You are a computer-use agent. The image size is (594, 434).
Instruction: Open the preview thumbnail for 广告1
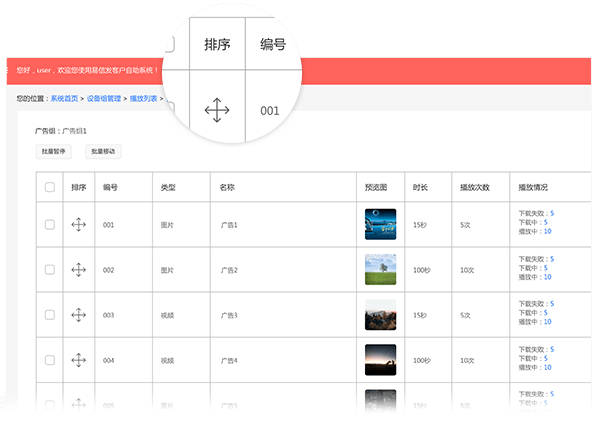[x=380, y=224]
